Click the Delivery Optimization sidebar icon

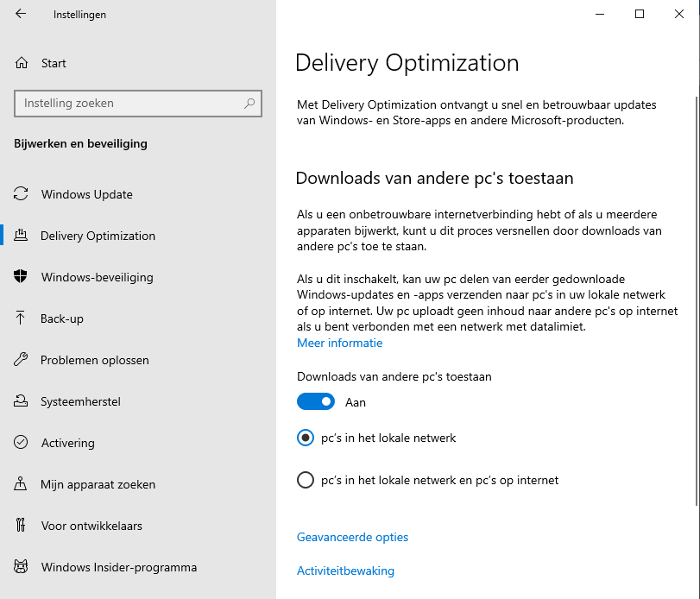[x=22, y=236]
